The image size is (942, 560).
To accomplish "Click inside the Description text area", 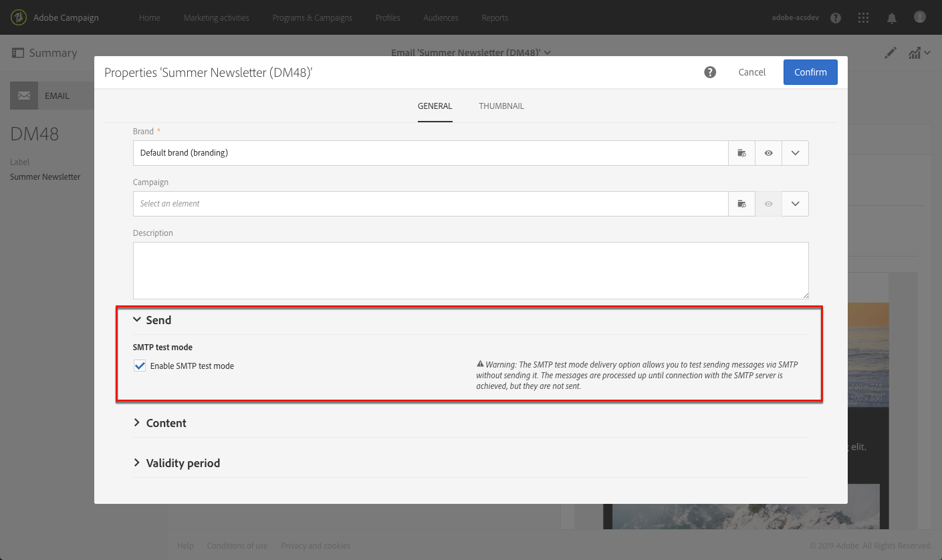I will pyautogui.click(x=471, y=271).
